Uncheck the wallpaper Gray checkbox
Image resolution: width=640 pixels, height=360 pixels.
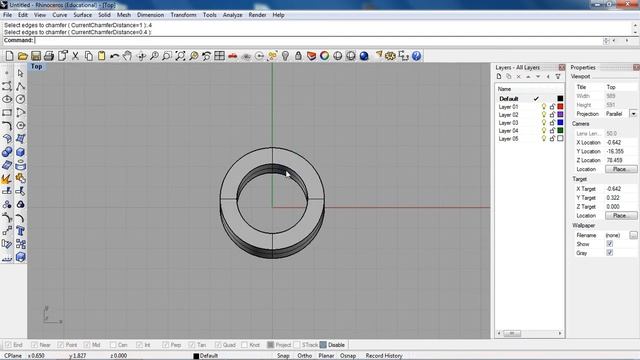pyautogui.click(x=609, y=253)
